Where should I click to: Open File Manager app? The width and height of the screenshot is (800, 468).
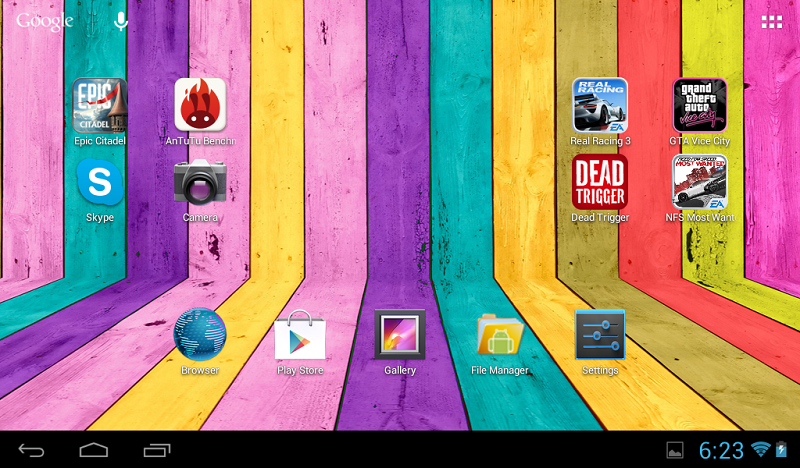click(500, 335)
